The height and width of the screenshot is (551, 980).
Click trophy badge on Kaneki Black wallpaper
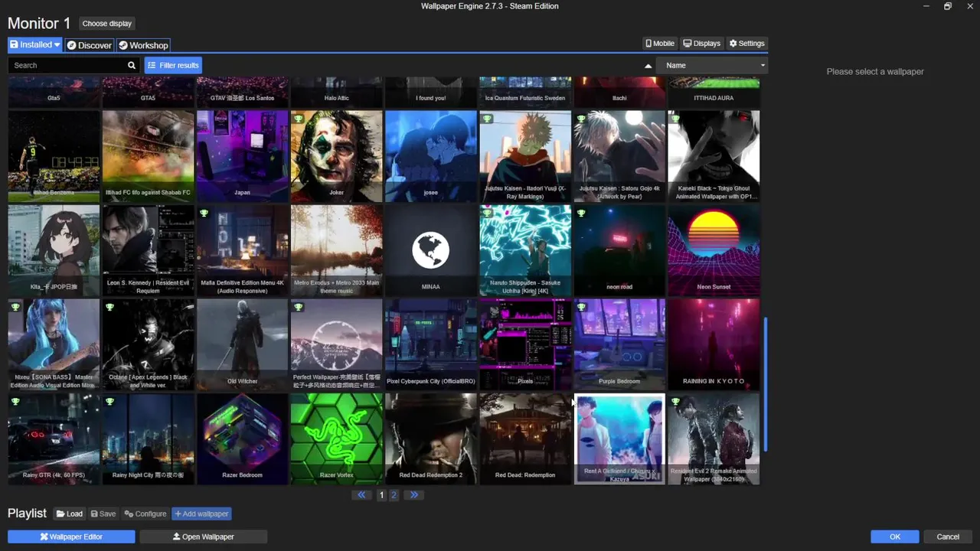point(675,119)
